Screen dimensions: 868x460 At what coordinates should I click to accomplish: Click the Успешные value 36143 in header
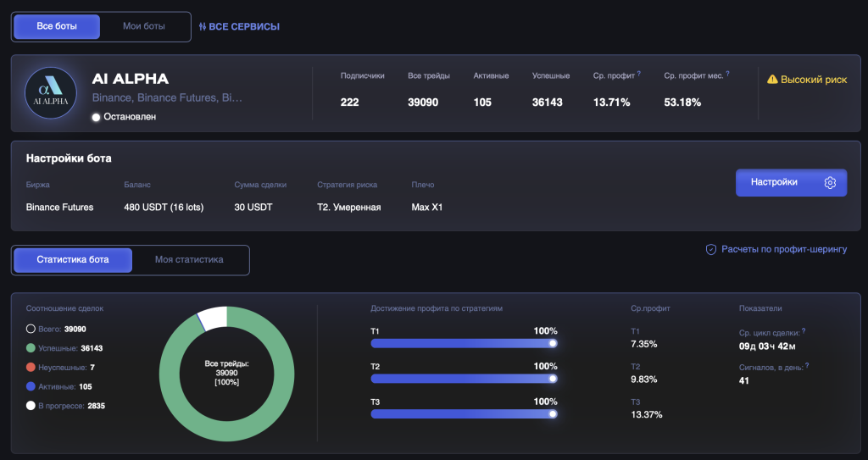tap(548, 103)
